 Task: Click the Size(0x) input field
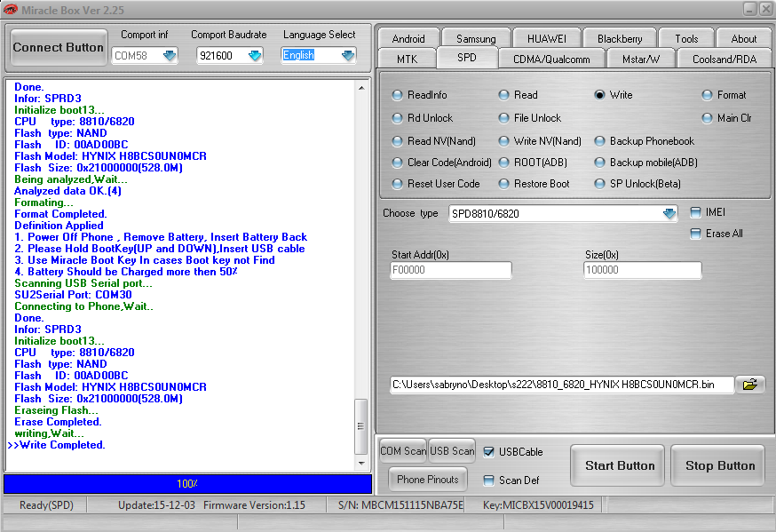(643, 270)
